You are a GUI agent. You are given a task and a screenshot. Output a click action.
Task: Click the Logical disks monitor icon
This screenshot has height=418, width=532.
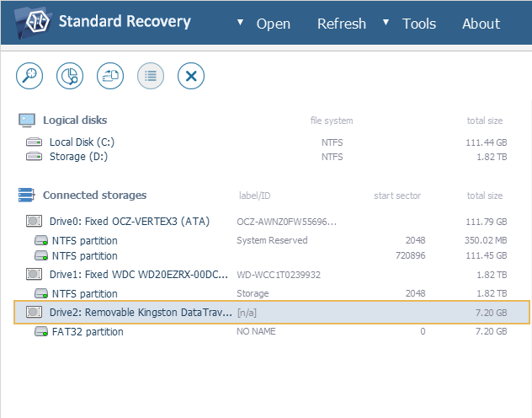(x=27, y=121)
